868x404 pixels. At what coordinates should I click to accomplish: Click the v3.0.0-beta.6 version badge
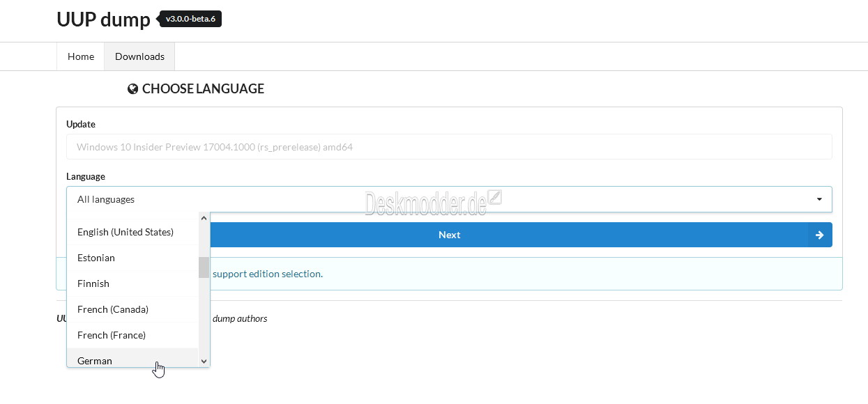[190, 19]
